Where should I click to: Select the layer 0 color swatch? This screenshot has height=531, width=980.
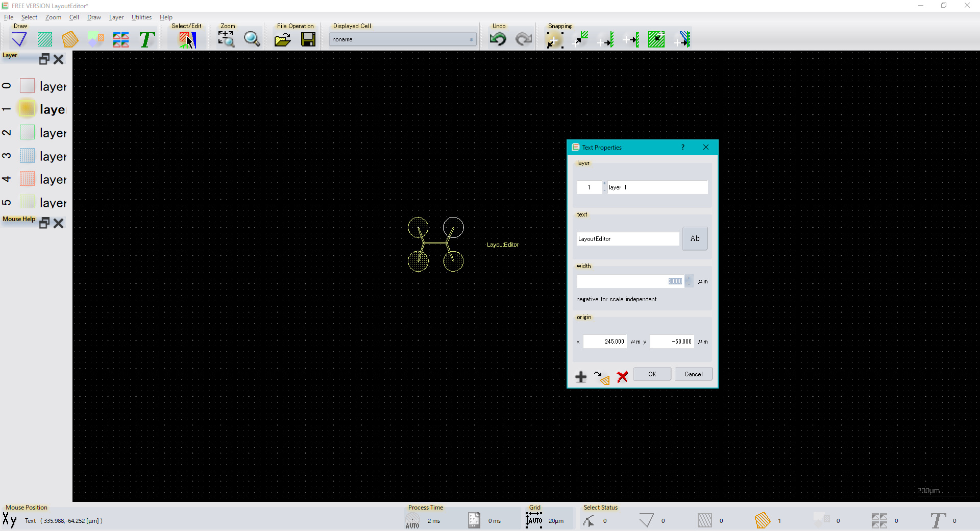(x=27, y=86)
